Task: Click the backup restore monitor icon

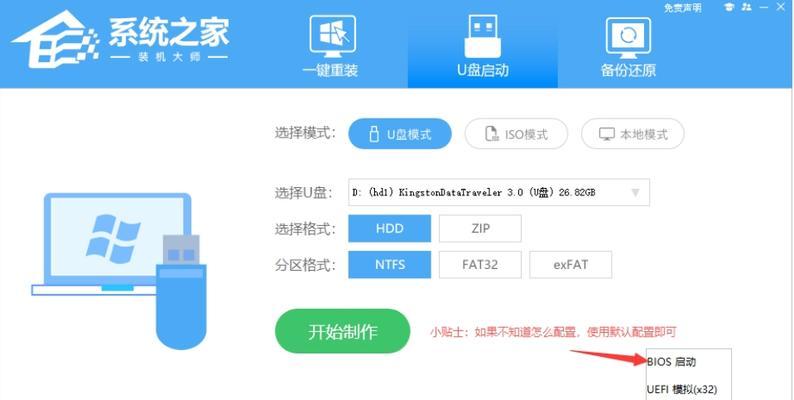Action: (628, 38)
